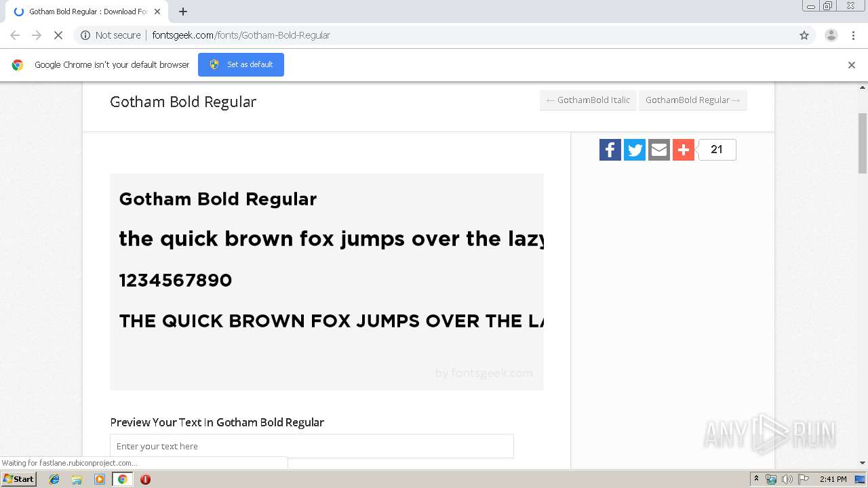The width and height of the screenshot is (868, 488).
Task: Click Preview Your Text In Gotham Bold Regular label
Action: pos(217,422)
